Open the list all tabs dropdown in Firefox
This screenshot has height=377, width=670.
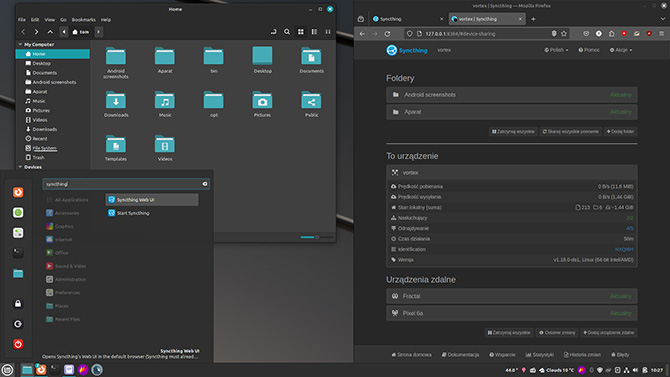click(x=663, y=19)
